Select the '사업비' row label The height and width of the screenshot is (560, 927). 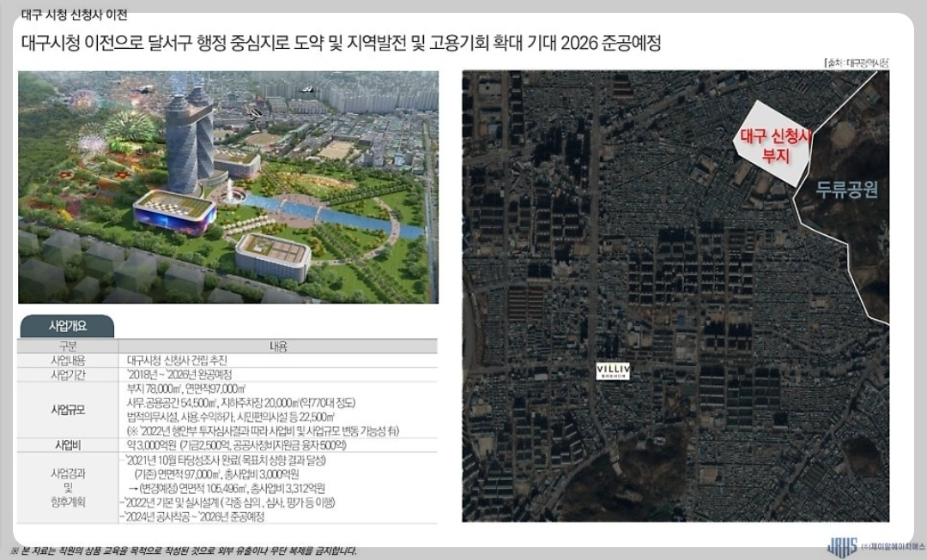pyautogui.click(x=68, y=445)
